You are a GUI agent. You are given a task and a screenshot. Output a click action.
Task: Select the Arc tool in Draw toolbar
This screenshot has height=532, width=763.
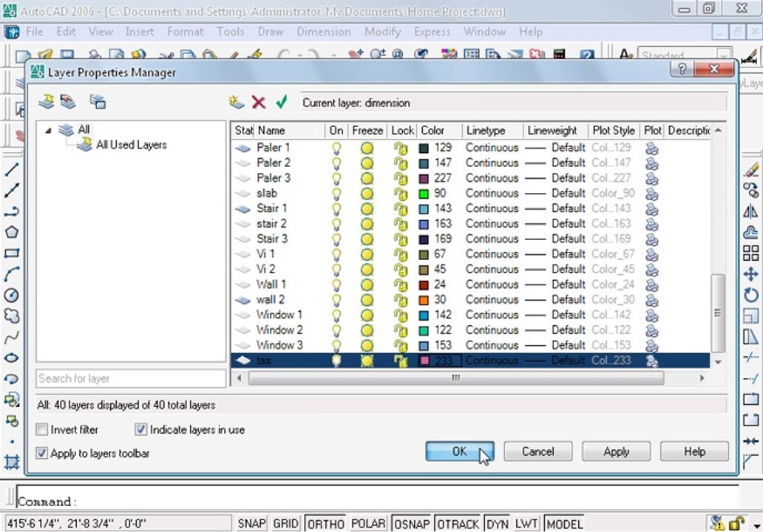point(12,274)
